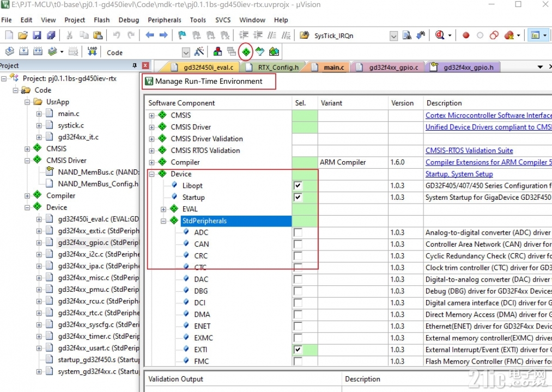Save the current file

click(x=37, y=35)
